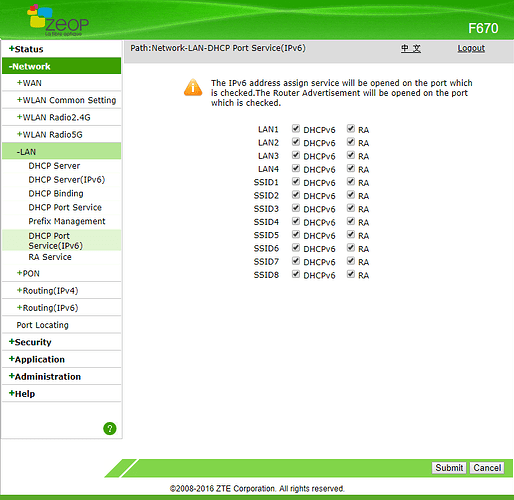
Task: Click the Zeop logo in header
Action: coord(58,21)
